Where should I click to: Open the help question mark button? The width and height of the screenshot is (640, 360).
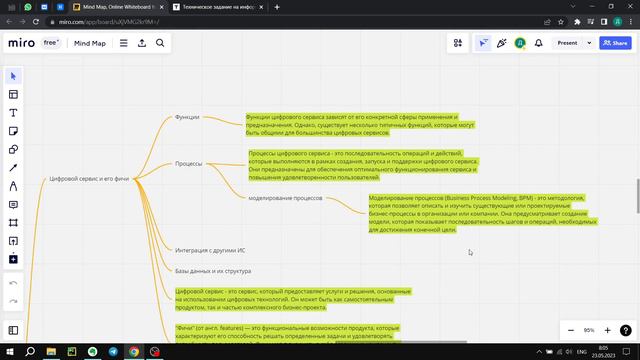pyautogui.click(x=625, y=330)
